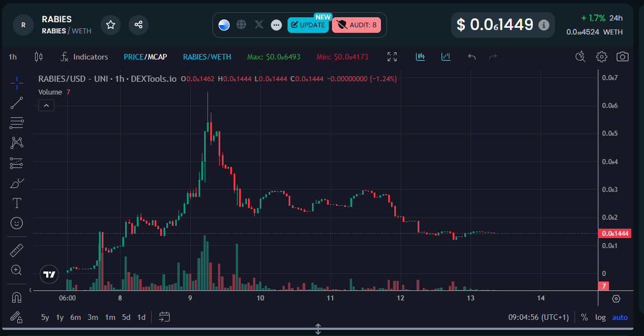The width and height of the screenshot is (644, 336).
Task: Set chart range to 1m
Action: [110, 317]
